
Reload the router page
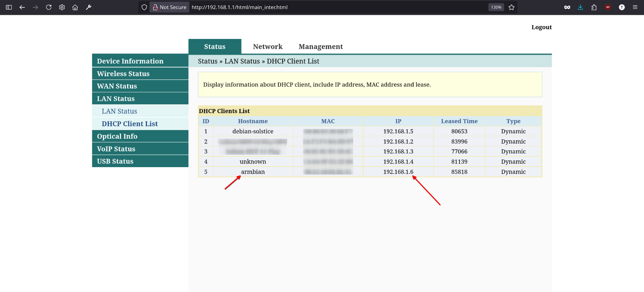pyautogui.click(x=49, y=7)
